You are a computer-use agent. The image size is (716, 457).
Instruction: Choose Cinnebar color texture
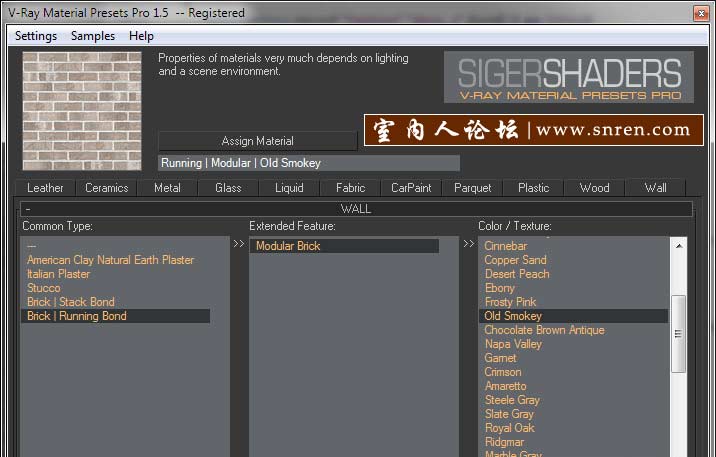point(505,246)
